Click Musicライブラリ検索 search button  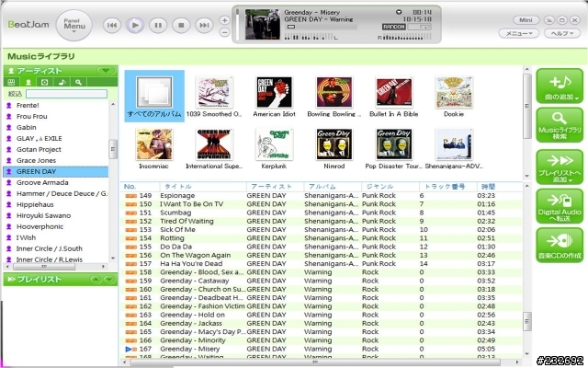tap(560, 125)
